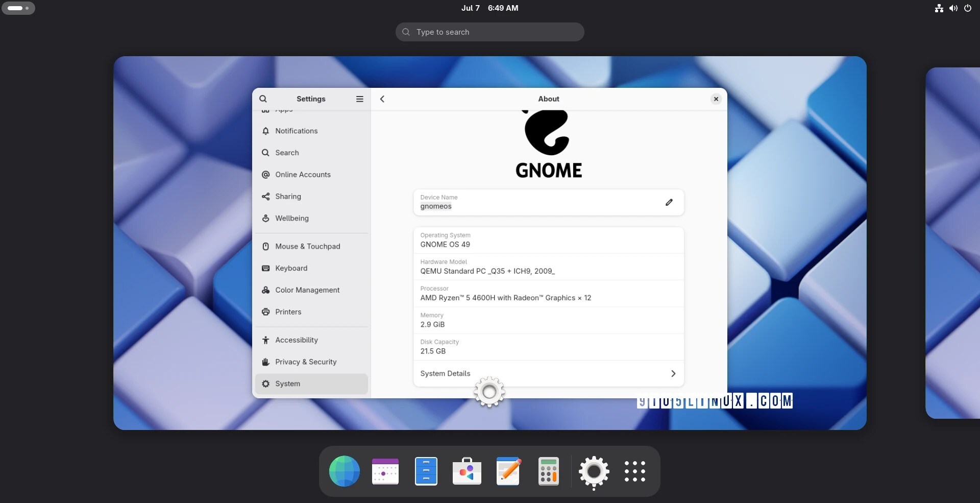Click the Printers icon in sidebar
The width and height of the screenshot is (980, 503).
[x=265, y=312]
